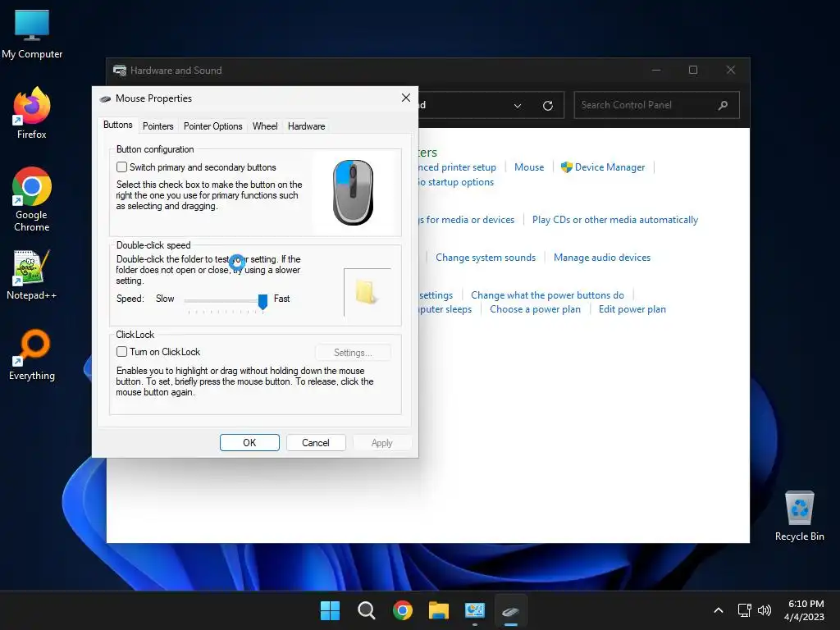Viewport: 840px width, 630px height.
Task: Select Control Panel taskbar icon
Action: (475, 610)
